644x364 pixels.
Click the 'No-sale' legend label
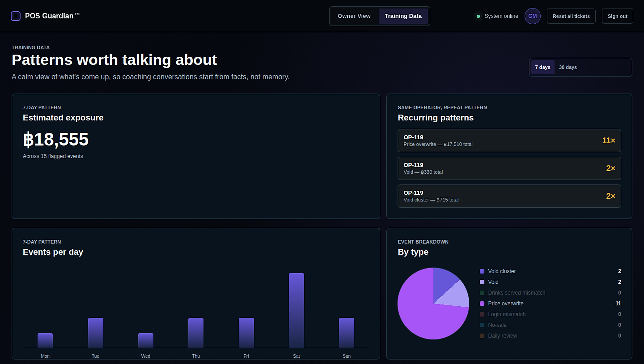pos(497,325)
